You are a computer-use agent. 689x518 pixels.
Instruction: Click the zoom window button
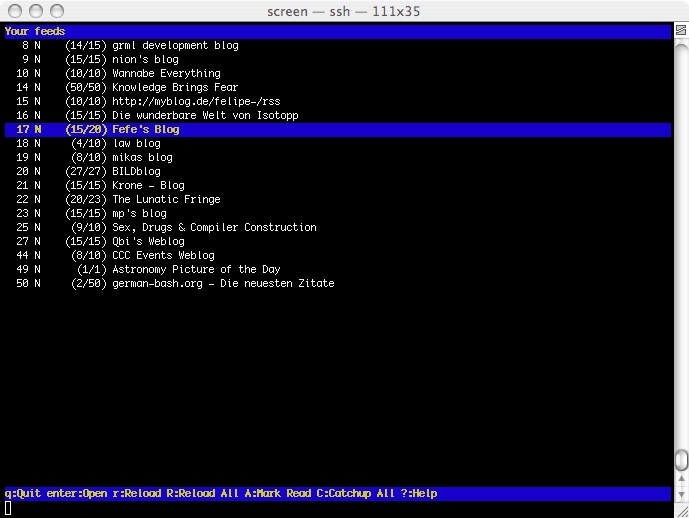pyautogui.click(x=57, y=11)
